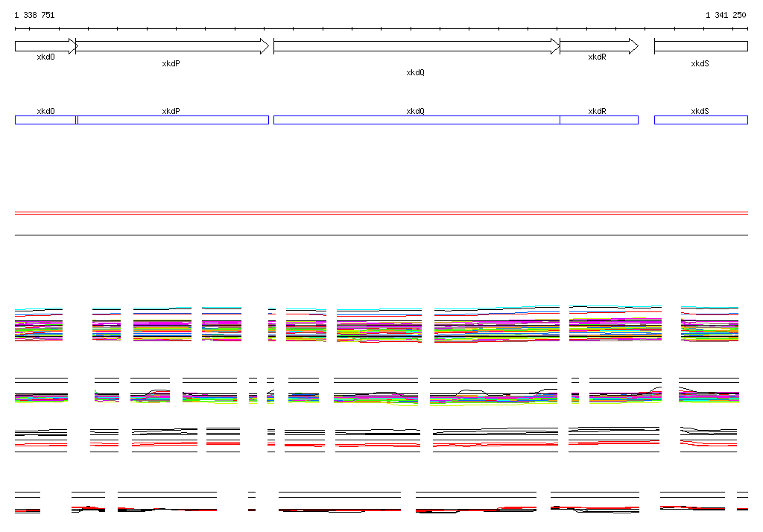The image size is (763, 532).
Task: Click the xkdQ label under gene arrow
Action: (415, 72)
